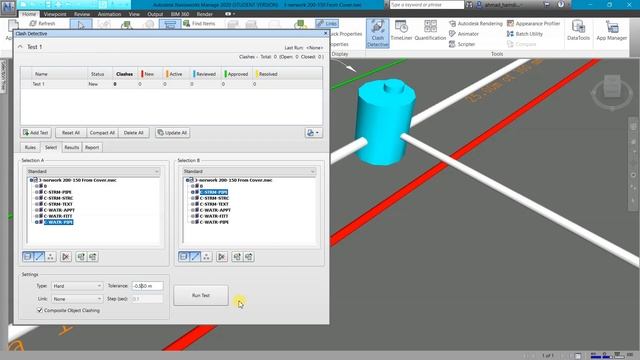Open the Appearance Profiler

[533, 24]
